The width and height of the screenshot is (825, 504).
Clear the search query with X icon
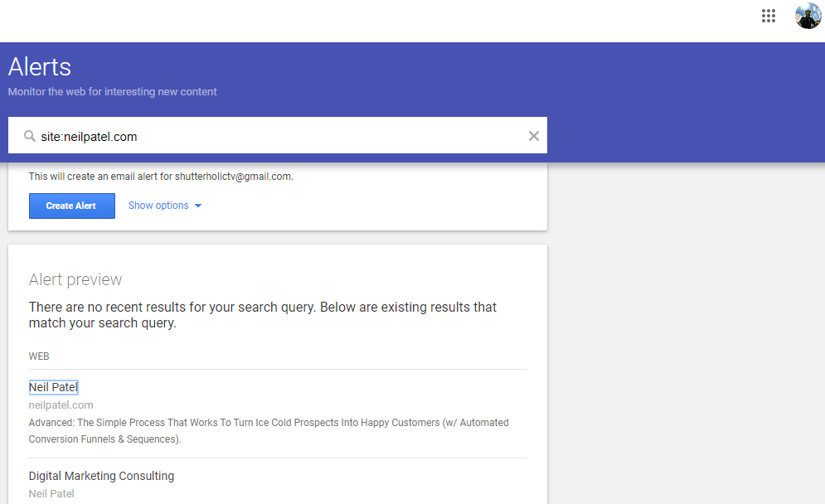534,136
